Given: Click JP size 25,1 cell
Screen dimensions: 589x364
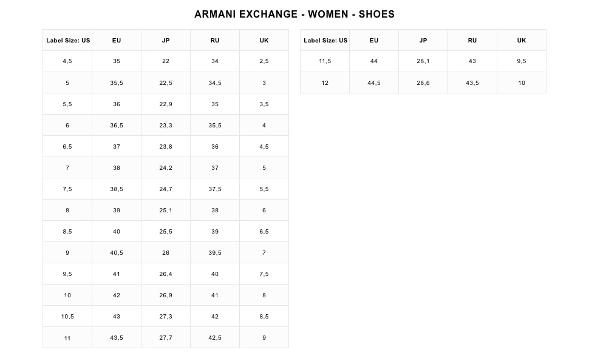Looking at the screenshot, I should tap(166, 210).
